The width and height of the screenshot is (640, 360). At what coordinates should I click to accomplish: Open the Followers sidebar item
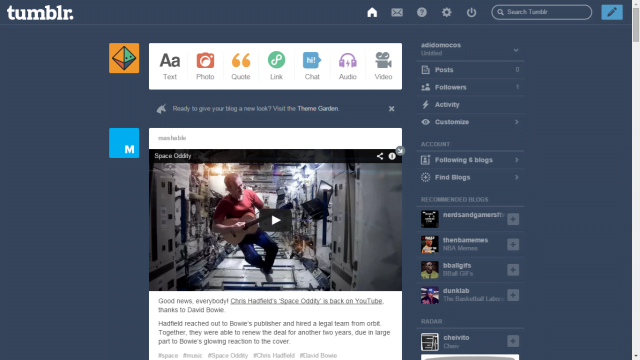470,87
